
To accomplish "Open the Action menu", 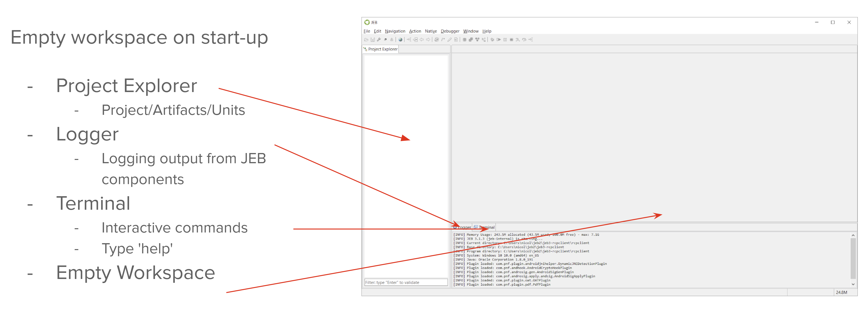I will (415, 31).
